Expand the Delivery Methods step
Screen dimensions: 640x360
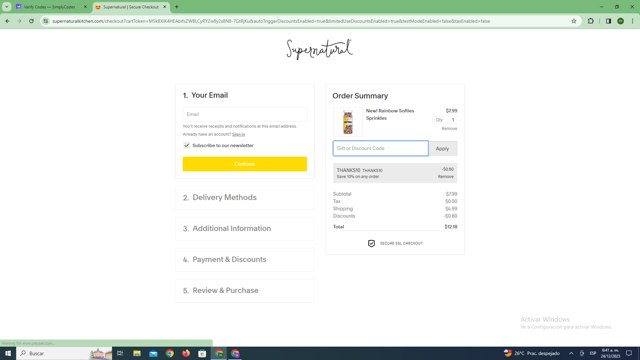click(244, 198)
